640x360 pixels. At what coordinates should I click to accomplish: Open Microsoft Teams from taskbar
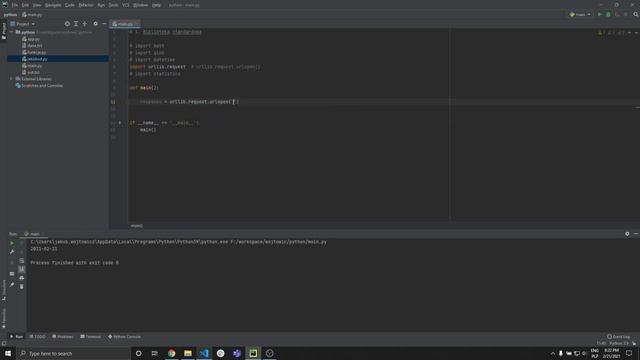pos(237,353)
